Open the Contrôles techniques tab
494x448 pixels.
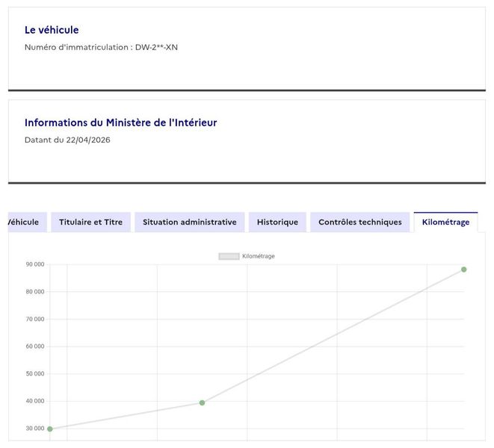click(x=360, y=223)
